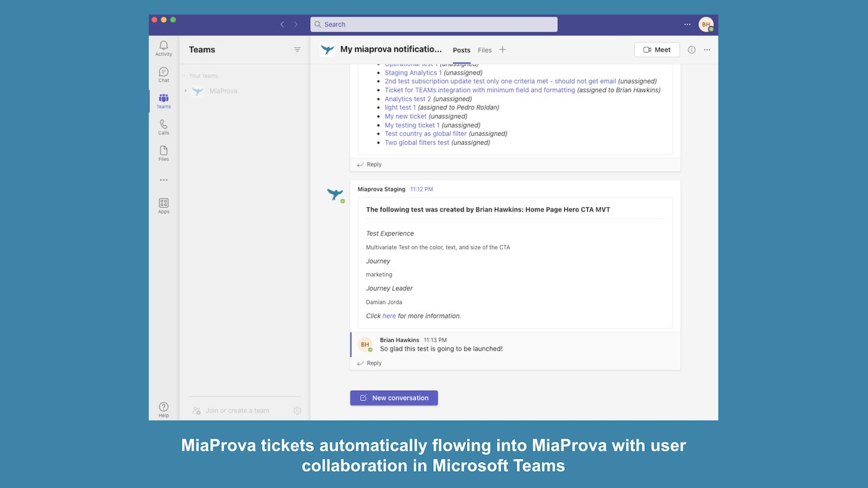Open Staging Analytics 1 ticket link
This screenshot has height=488, width=868.
(x=413, y=72)
